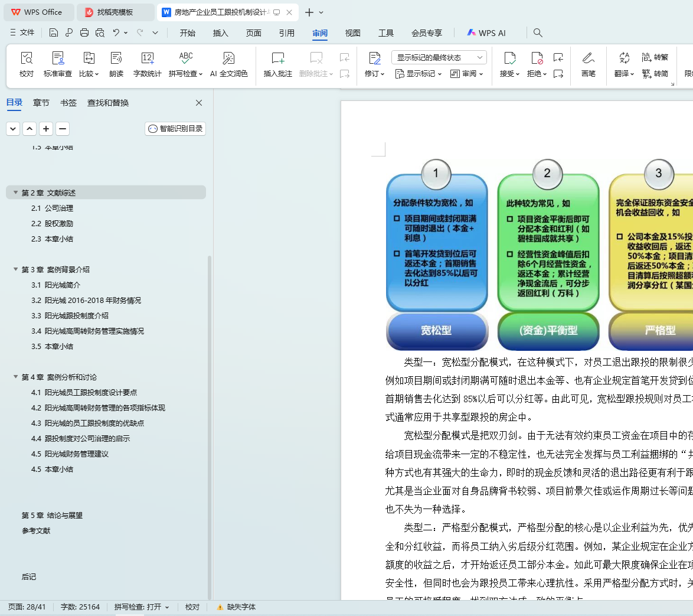
Task: Click the search magnifier icon
Action: [x=537, y=32]
